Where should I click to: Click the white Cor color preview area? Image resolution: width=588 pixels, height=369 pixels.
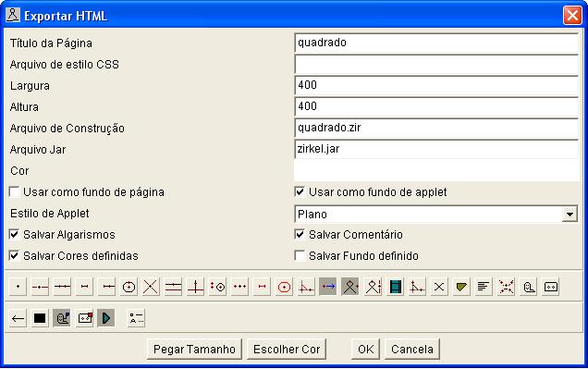(436, 170)
